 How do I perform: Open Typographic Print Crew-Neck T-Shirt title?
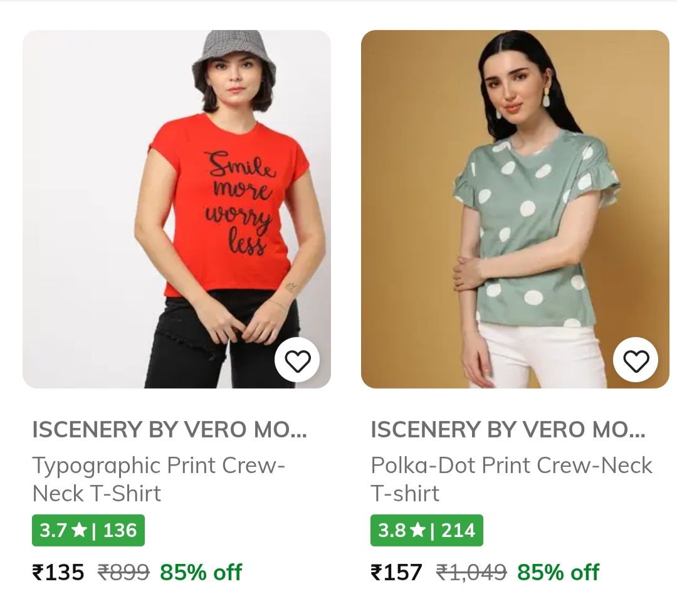pos(159,479)
